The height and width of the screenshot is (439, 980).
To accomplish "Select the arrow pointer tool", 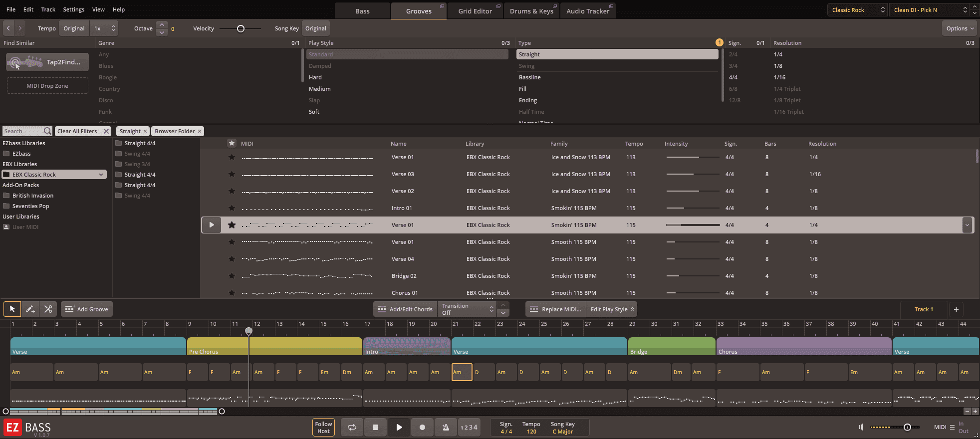I will pyautogui.click(x=12, y=309).
